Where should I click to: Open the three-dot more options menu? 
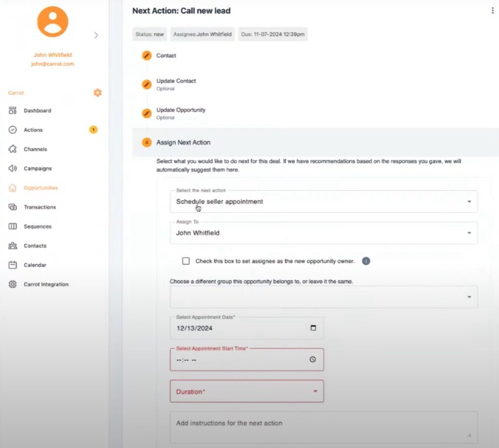point(493,11)
